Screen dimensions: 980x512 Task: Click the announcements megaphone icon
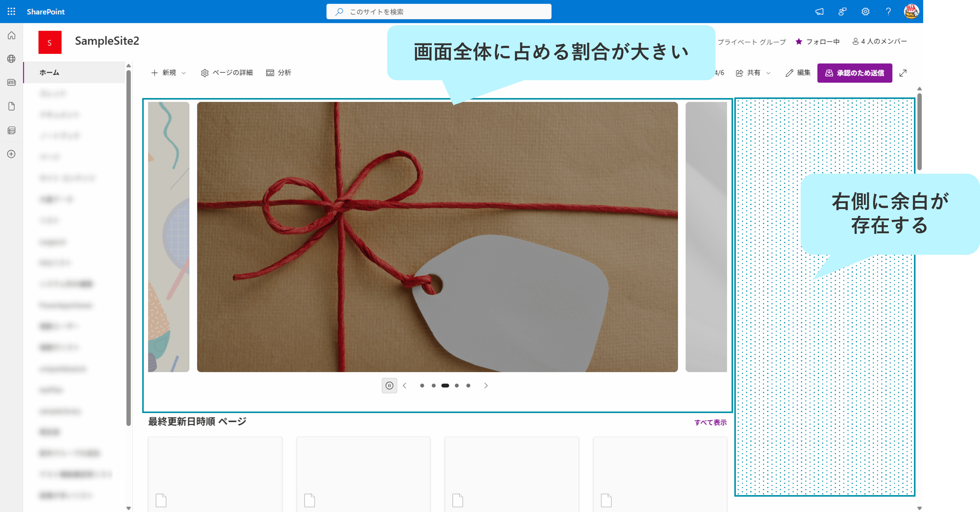point(819,11)
